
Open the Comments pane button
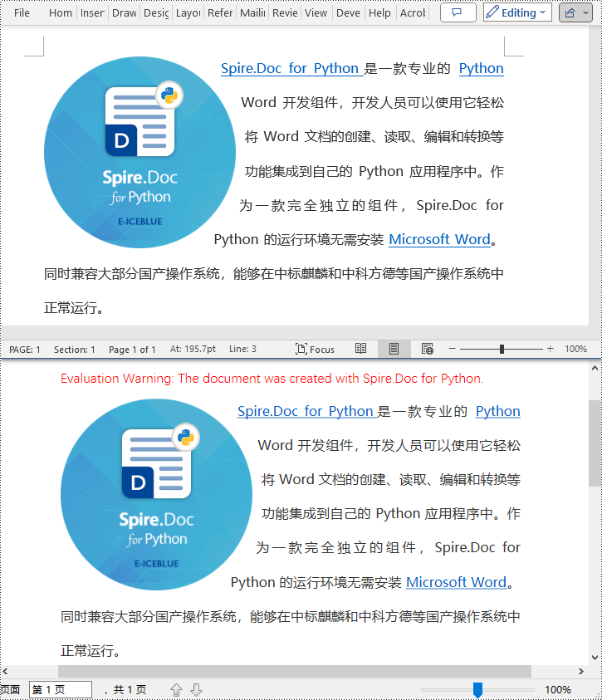click(x=458, y=12)
